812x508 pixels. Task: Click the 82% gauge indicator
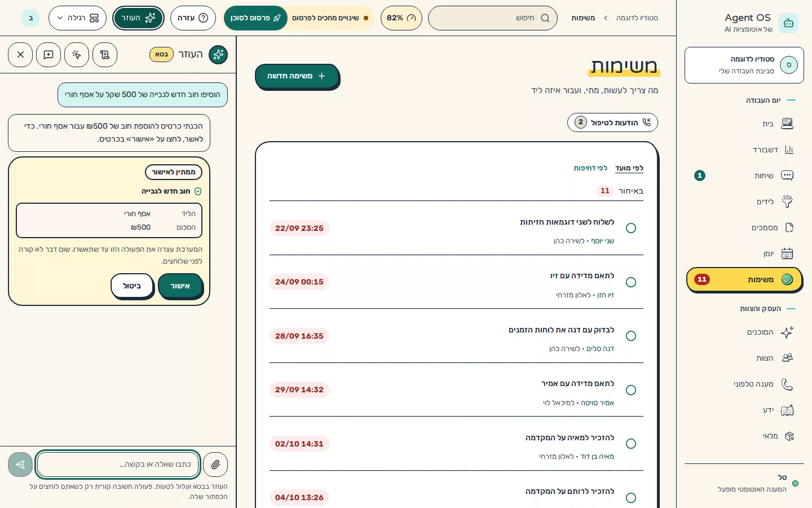tap(401, 18)
